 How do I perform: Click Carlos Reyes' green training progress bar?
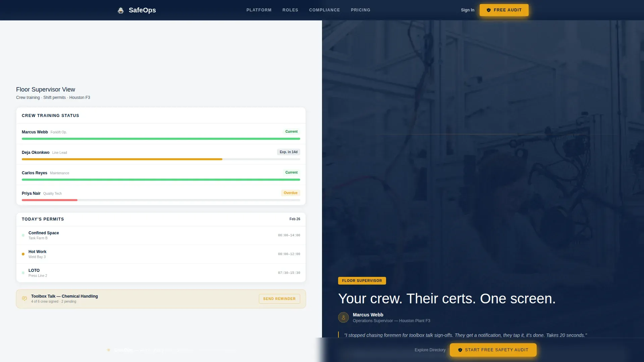161,180
